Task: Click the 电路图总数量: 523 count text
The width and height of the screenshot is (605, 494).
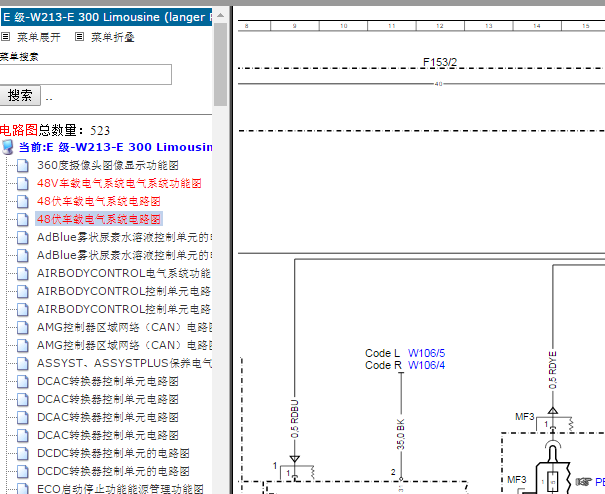Action: pos(55,130)
